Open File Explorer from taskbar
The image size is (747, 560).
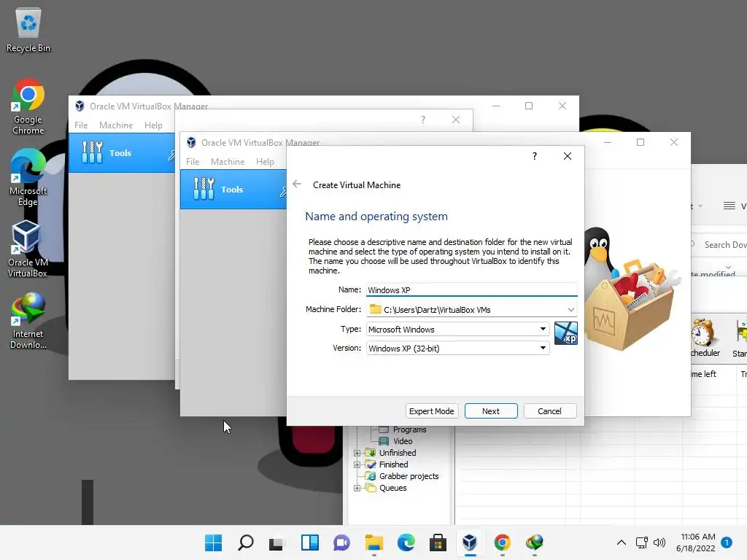(x=374, y=542)
